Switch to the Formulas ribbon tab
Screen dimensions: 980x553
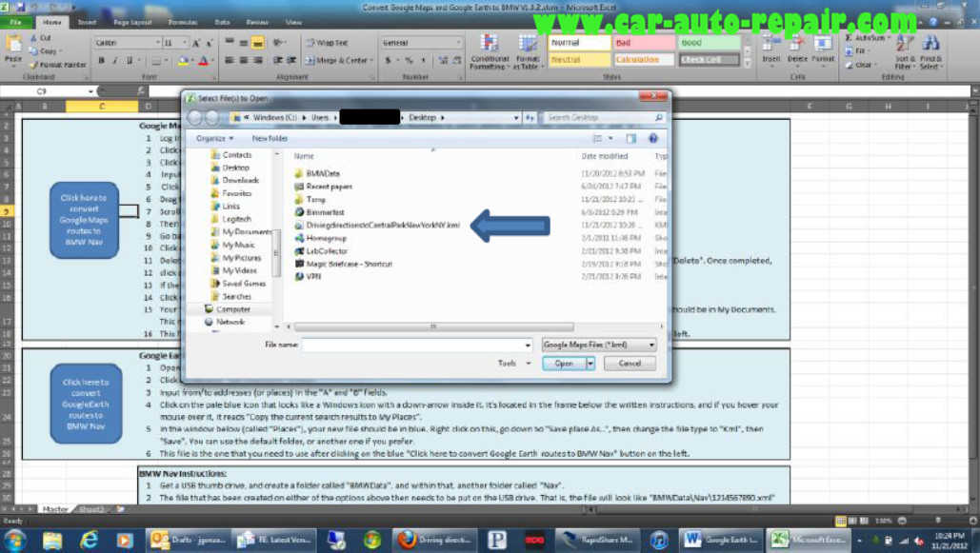(183, 22)
